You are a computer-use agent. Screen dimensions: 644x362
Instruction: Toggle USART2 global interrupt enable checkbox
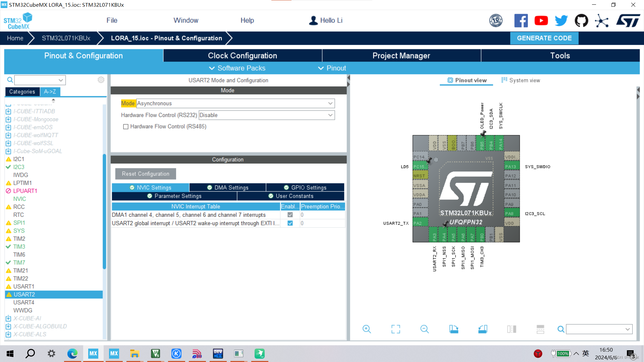[x=290, y=223]
